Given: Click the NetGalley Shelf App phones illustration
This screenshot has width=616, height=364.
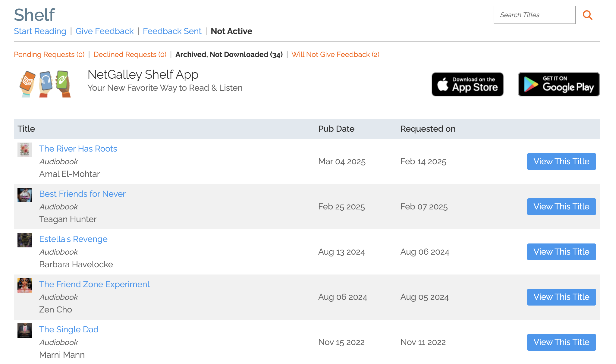Looking at the screenshot, I should click(45, 84).
